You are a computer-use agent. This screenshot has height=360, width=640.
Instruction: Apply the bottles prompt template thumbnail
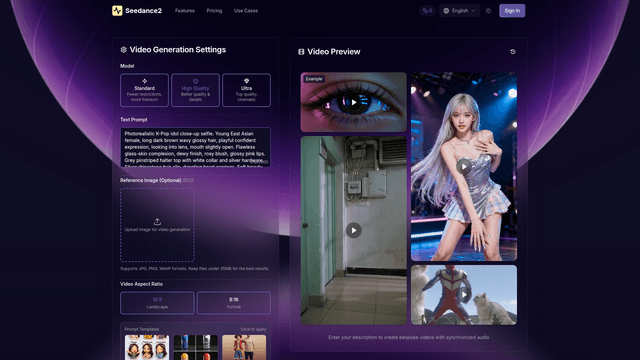(196, 347)
